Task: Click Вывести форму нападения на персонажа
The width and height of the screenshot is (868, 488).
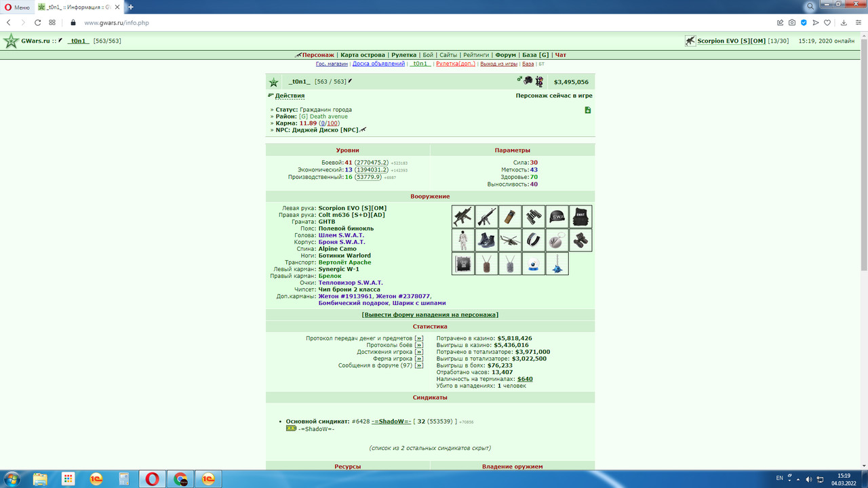Action: 430,314
